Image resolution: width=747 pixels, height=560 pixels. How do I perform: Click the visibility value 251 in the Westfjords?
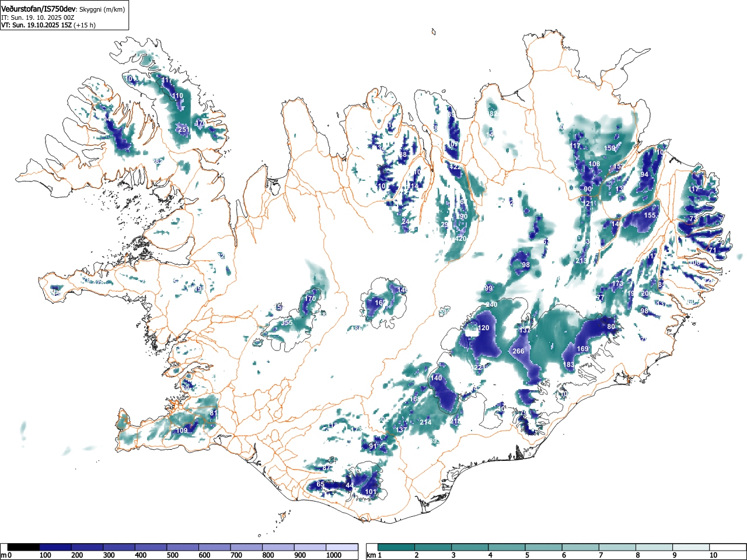click(183, 129)
